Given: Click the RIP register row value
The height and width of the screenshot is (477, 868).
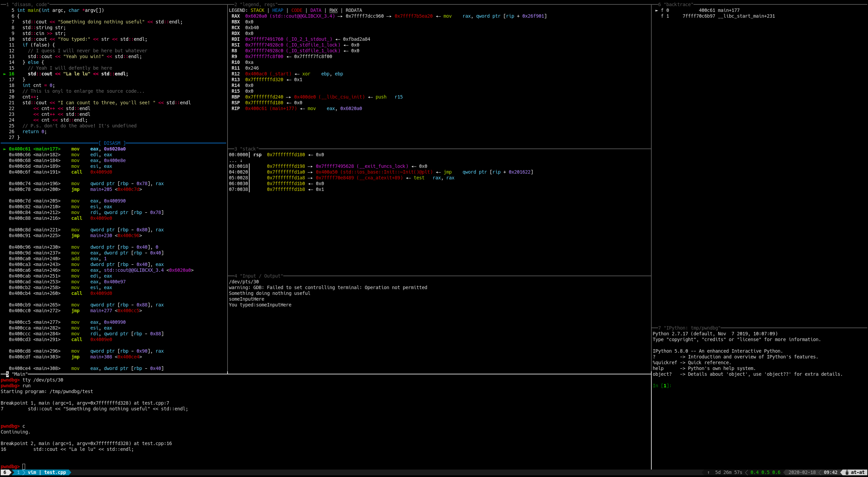Looking at the screenshot, I should click(256, 108).
